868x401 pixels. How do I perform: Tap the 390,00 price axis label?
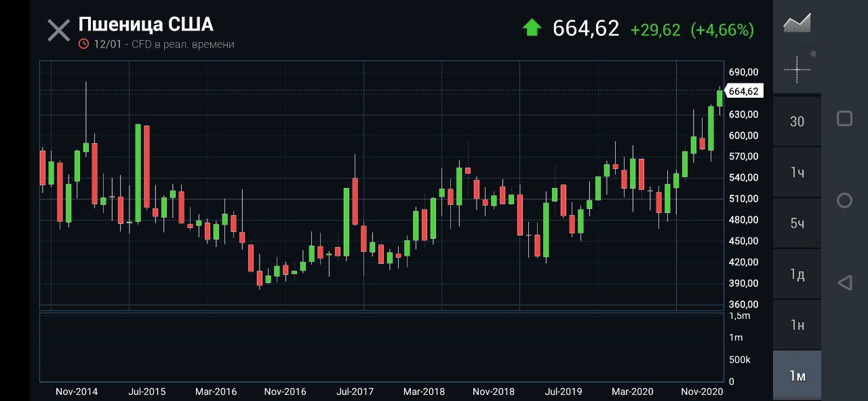744,283
